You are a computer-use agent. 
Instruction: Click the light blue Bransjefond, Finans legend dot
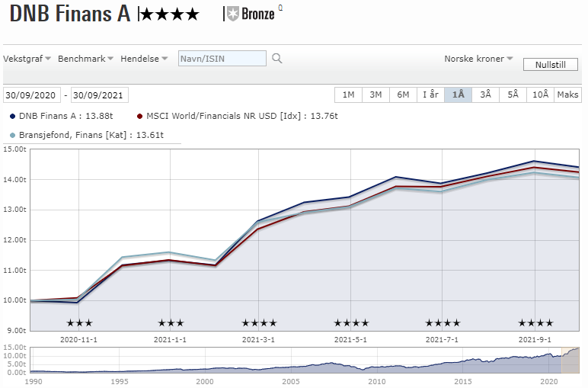(x=13, y=135)
